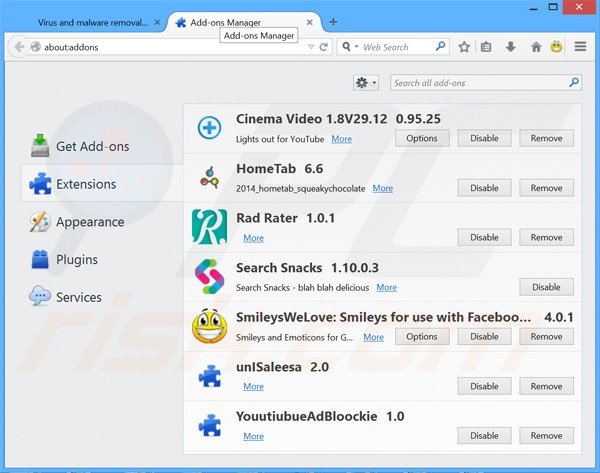Open Options for Cinema Video

coord(422,138)
